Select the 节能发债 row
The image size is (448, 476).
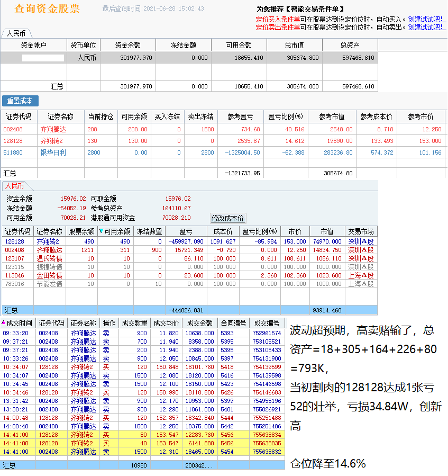tap(189, 284)
